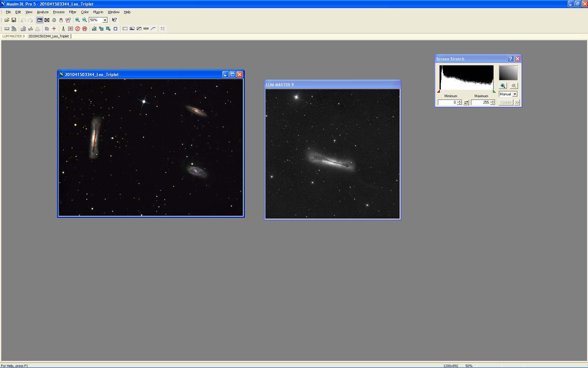The image size is (588, 368).
Task: Open the Edit menu
Action: point(18,12)
